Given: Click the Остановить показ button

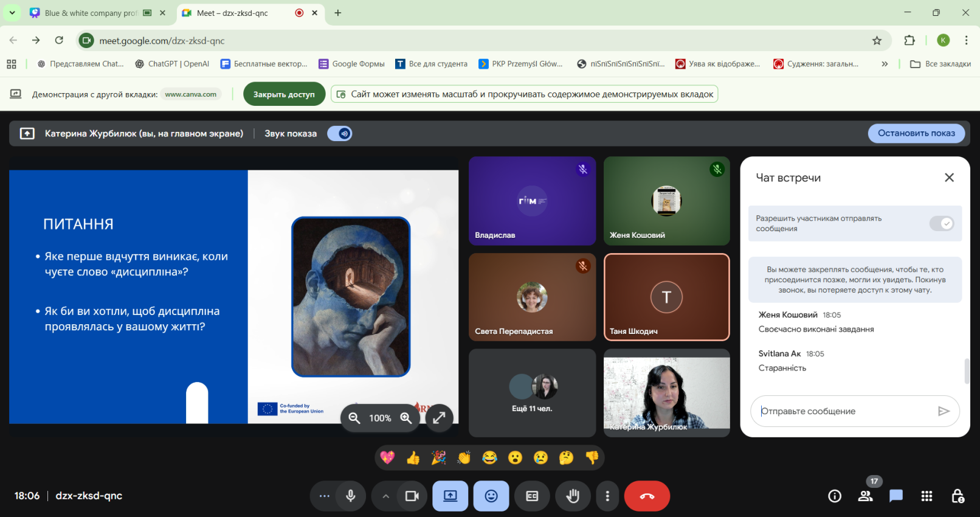Looking at the screenshot, I should click(916, 133).
